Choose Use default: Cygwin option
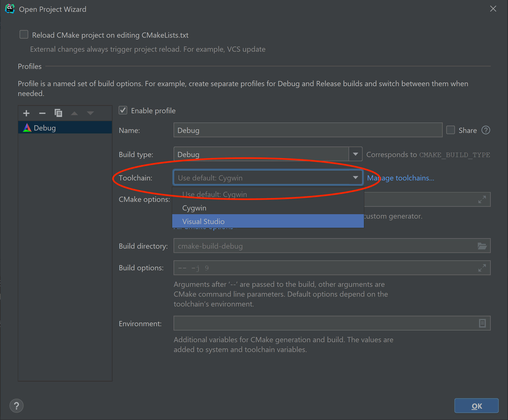This screenshot has width=508, height=420. (268, 194)
